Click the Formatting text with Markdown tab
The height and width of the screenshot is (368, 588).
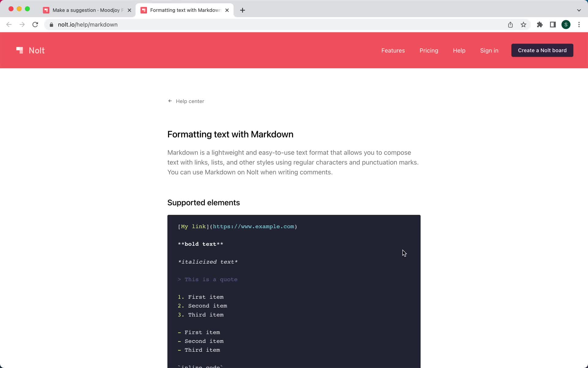185,10
